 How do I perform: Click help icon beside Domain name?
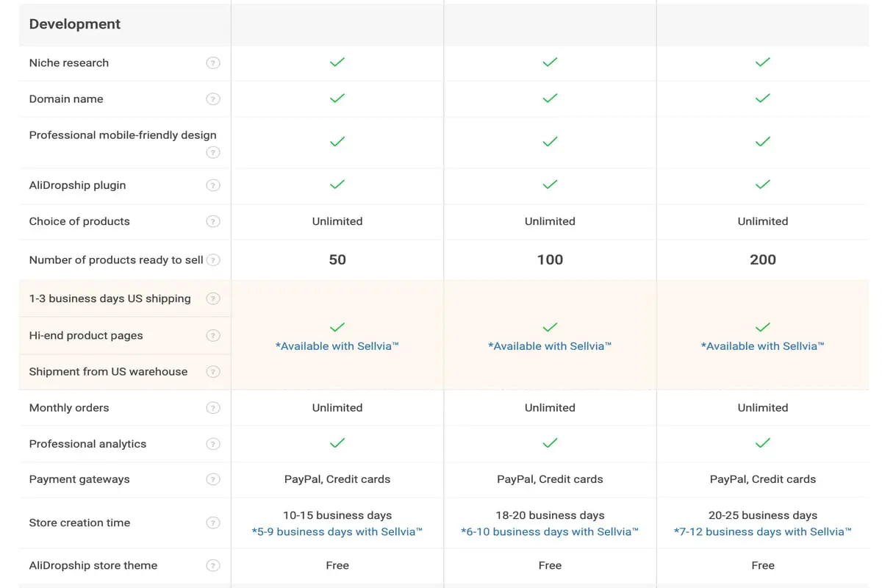pyautogui.click(x=213, y=99)
